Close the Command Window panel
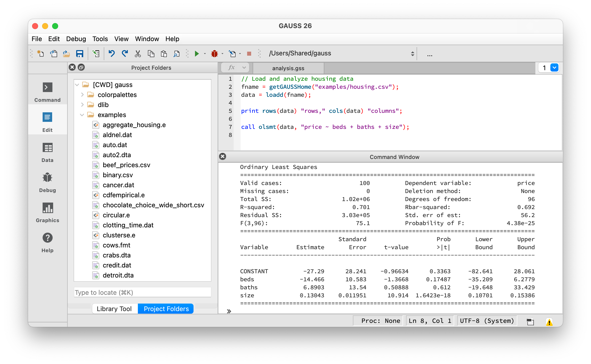Screen dimensions: 591x364 223,157
